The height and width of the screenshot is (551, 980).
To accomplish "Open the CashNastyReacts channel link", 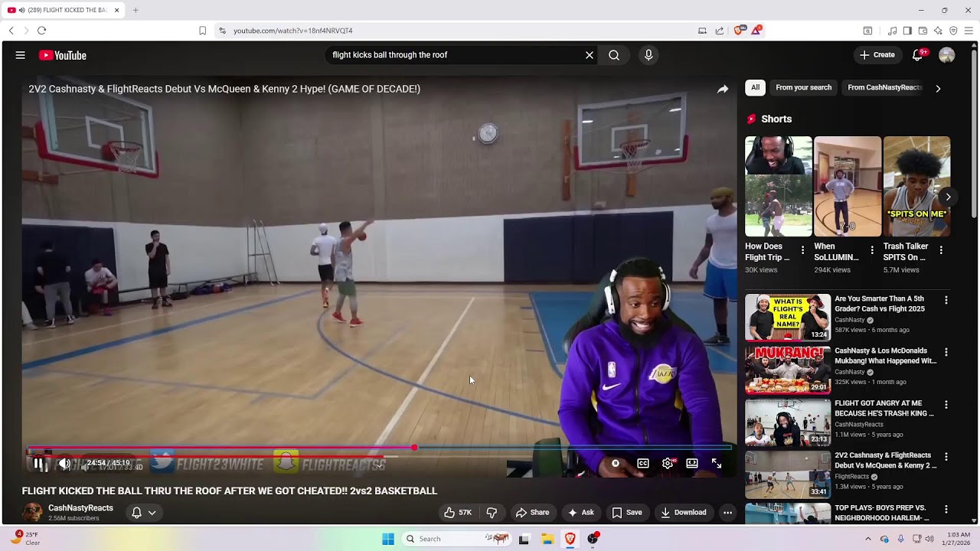I will pyautogui.click(x=80, y=508).
